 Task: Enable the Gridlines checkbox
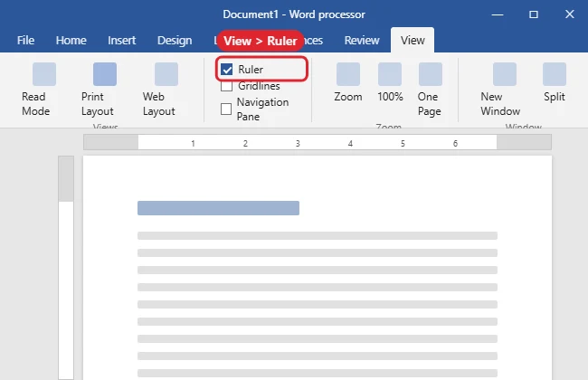(x=226, y=86)
